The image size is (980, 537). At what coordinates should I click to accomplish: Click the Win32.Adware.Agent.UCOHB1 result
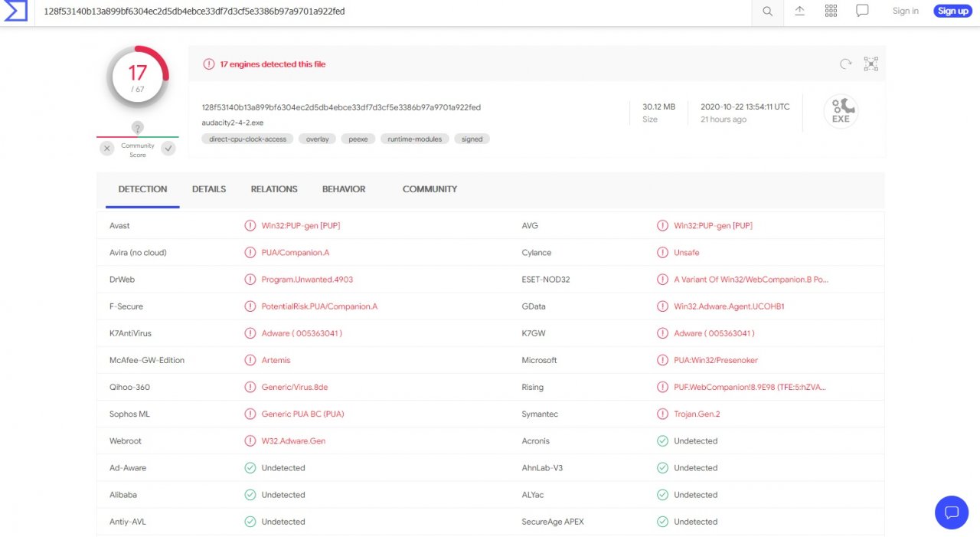pyautogui.click(x=729, y=306)
